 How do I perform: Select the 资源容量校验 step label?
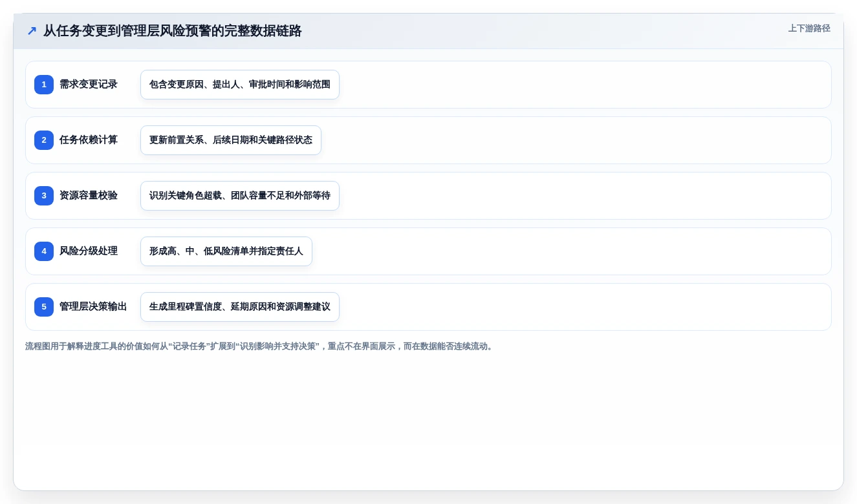(x=89, y=196)
